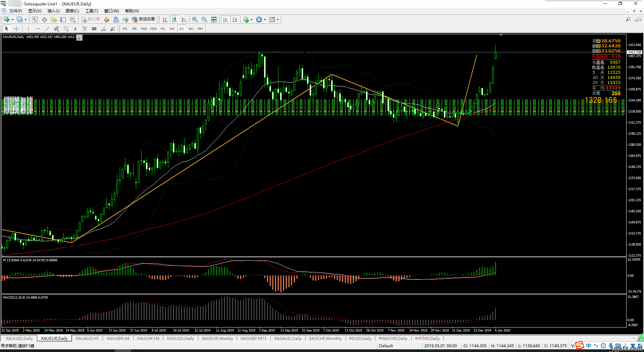
Task: Expand the profiles dropdown arrow
Action: [25, 19]
